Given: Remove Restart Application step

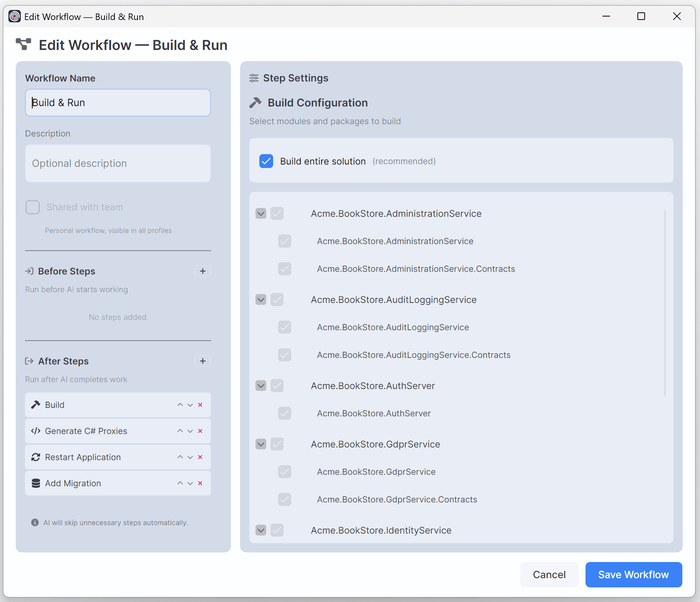Looking at the screenshot, I should coord(200,457).
